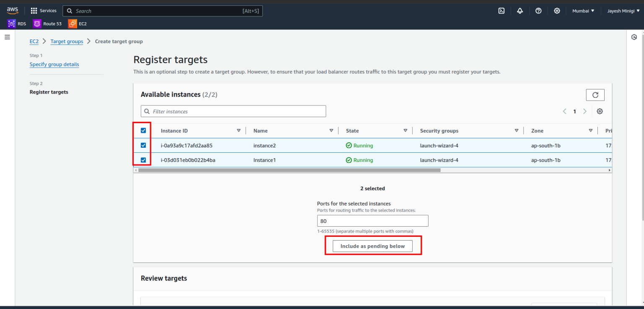Go to the Target groups breadcrumb link
This screenshot has height=309, width=644.
coord(67,41)
